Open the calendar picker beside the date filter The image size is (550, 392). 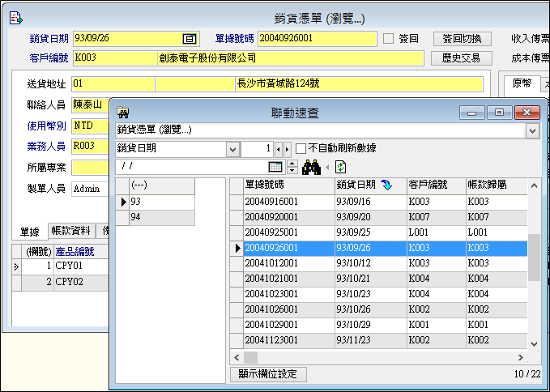point(275,167)
